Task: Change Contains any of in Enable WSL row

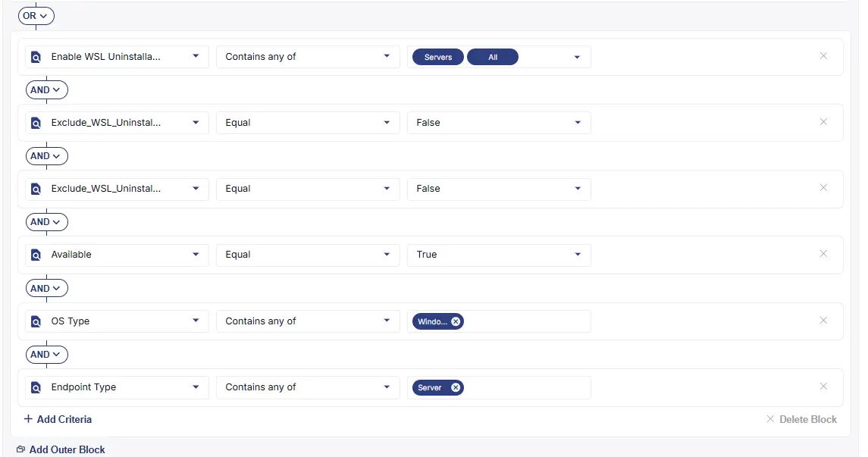Action: pyautogui.click(x=308, y=56)
